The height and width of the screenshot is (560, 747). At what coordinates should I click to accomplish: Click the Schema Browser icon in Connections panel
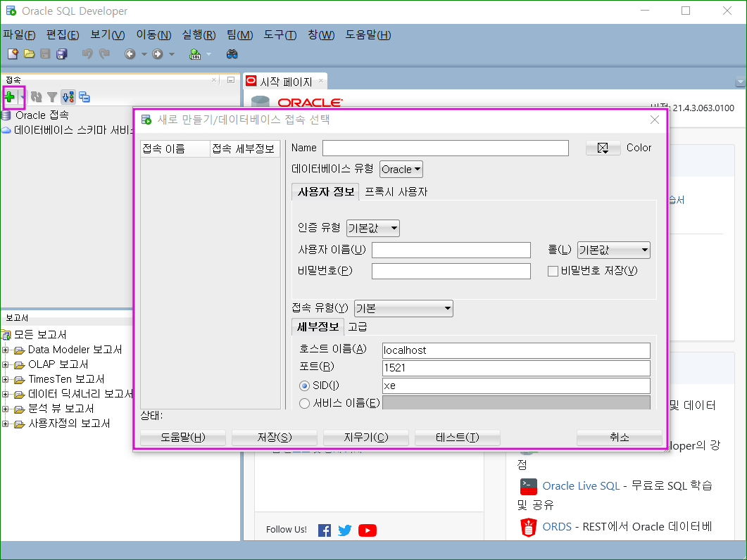(68, 97)
